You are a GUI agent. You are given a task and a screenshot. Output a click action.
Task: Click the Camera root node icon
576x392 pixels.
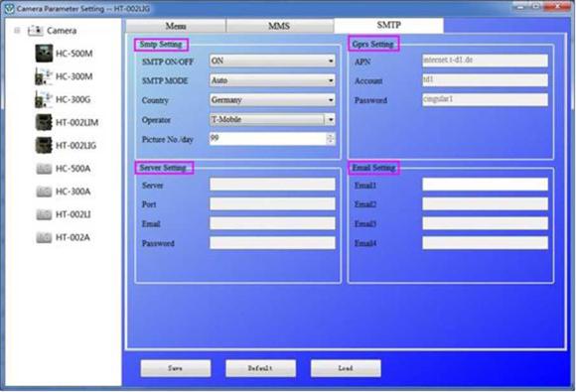[x=36, y=31]
